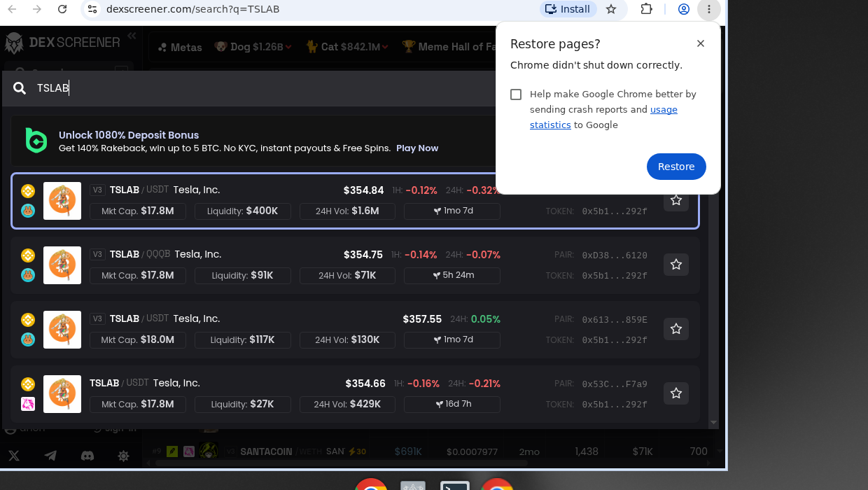Click Liquidity $400K value
868x490 pixels.
coord(262,211)
